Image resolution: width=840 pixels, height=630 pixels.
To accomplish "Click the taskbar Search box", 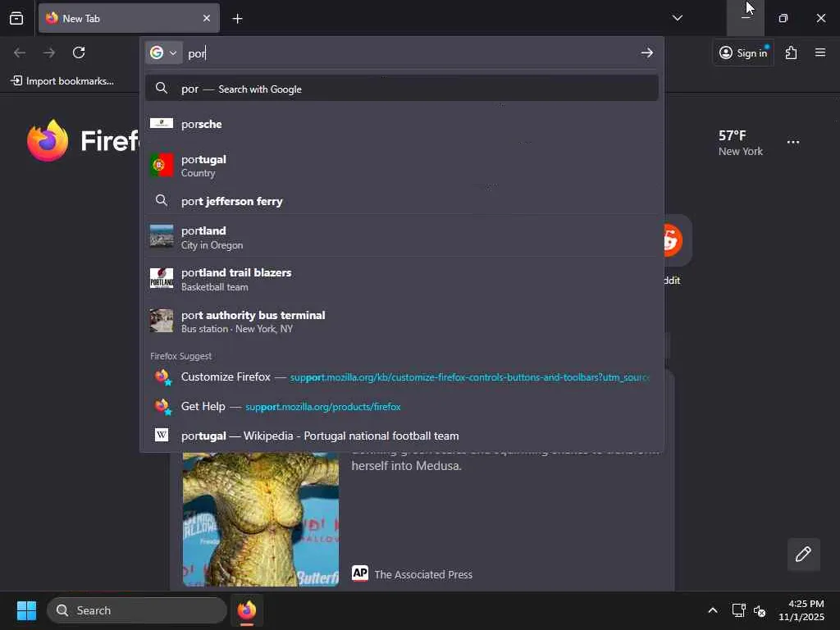I will click(x=137, y=610).
